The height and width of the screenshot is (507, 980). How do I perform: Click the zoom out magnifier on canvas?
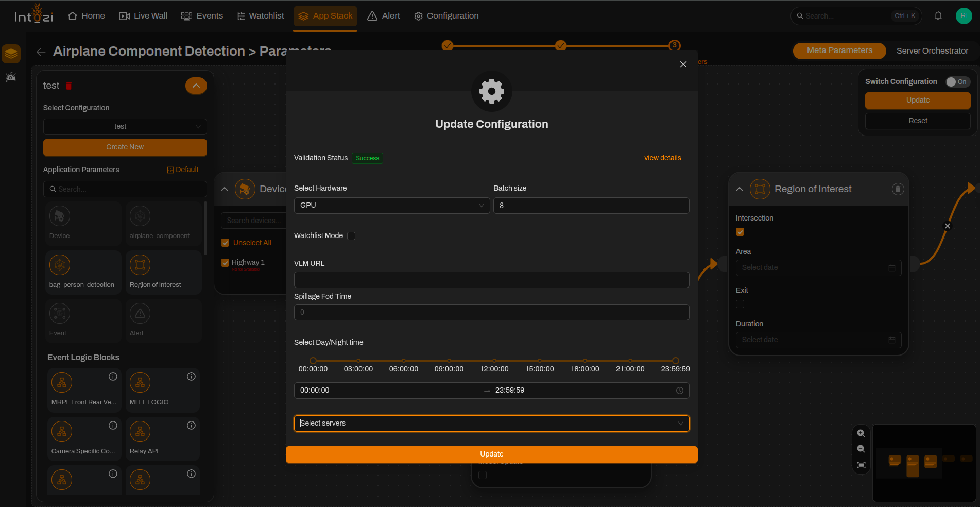[x=861, y=449]
